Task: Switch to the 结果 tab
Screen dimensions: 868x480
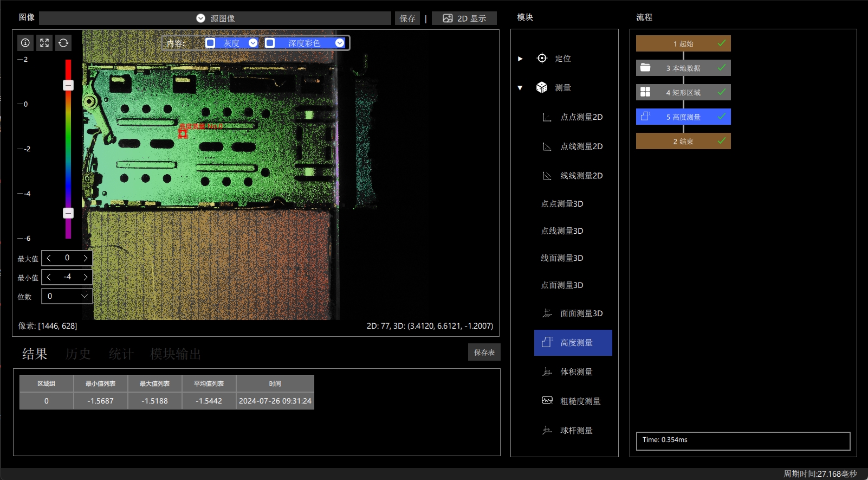Action: click(x=35, y=354)
